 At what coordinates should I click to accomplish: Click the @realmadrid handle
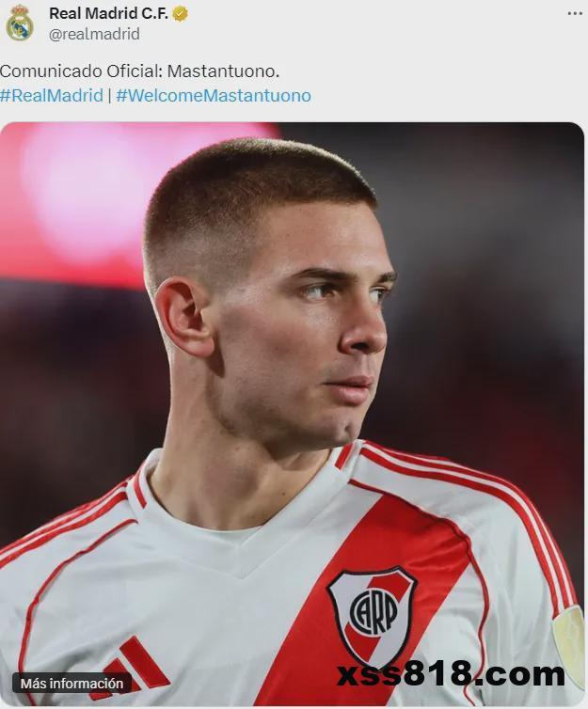pos(94,34)
